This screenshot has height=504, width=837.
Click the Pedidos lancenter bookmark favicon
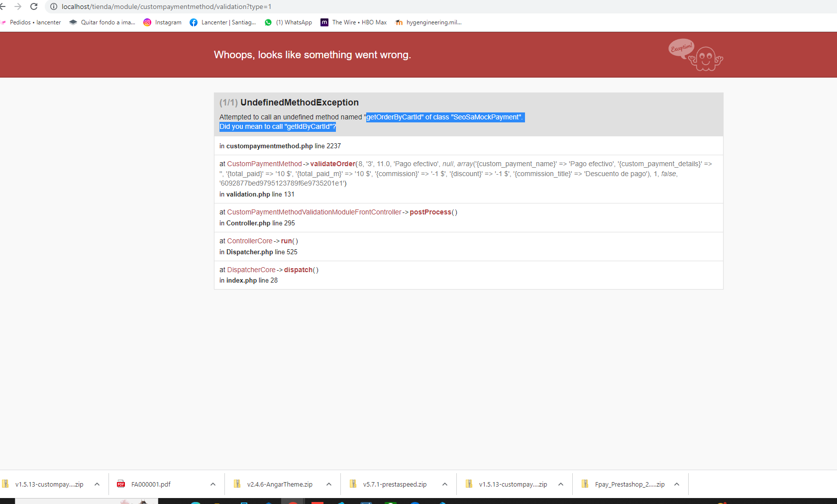pos(3,22)
